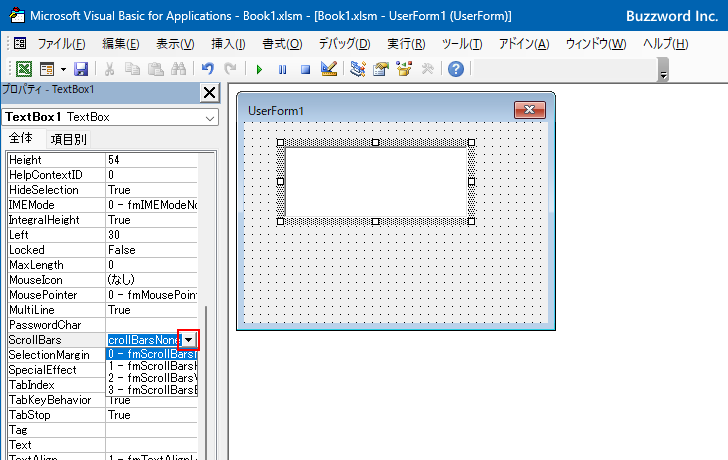Screen dimensions: 728x460
Task: Click the Copy icon
Action: coord(132,69)
